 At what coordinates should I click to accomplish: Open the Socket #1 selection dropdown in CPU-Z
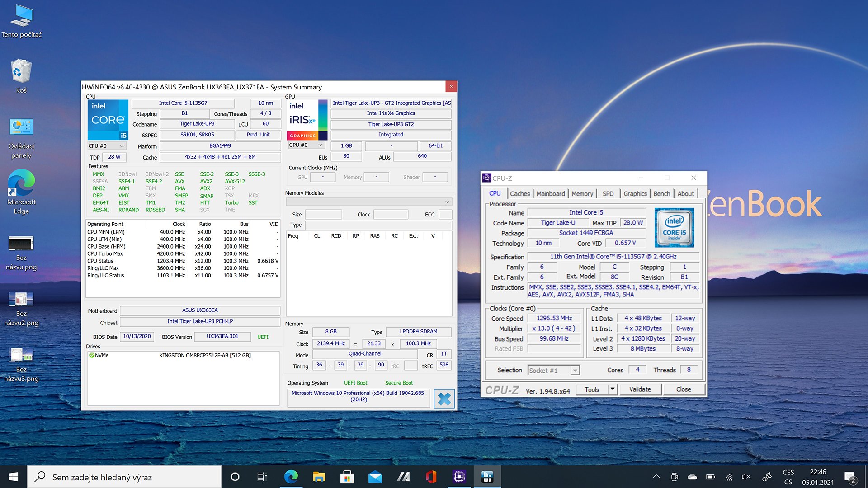pos(553,371)
